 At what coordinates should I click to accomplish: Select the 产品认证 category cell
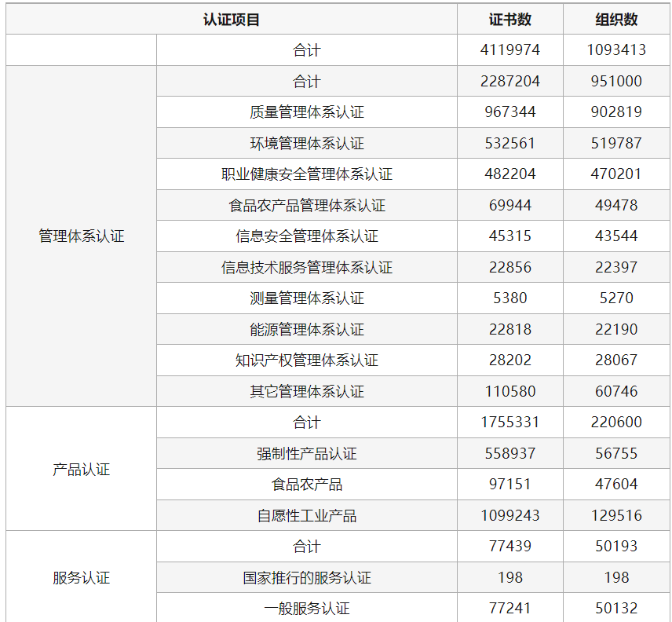82,470
